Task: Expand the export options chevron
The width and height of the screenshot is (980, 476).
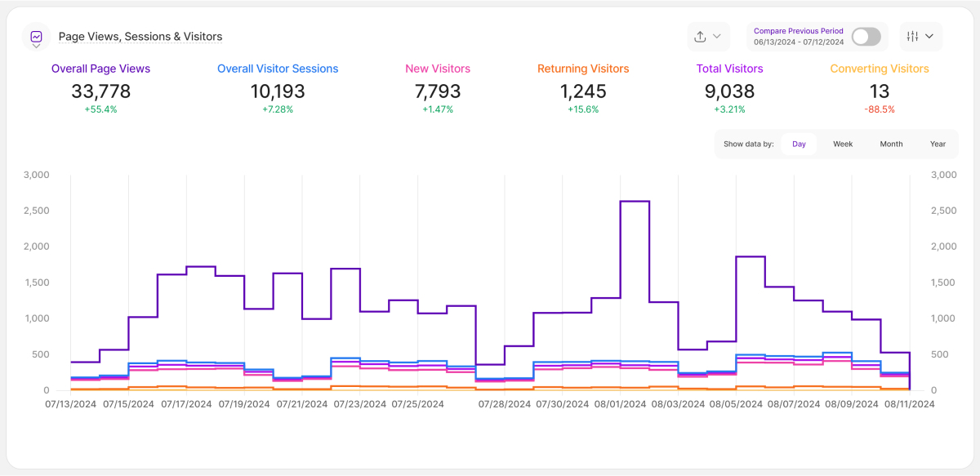Action: (717, 37)
